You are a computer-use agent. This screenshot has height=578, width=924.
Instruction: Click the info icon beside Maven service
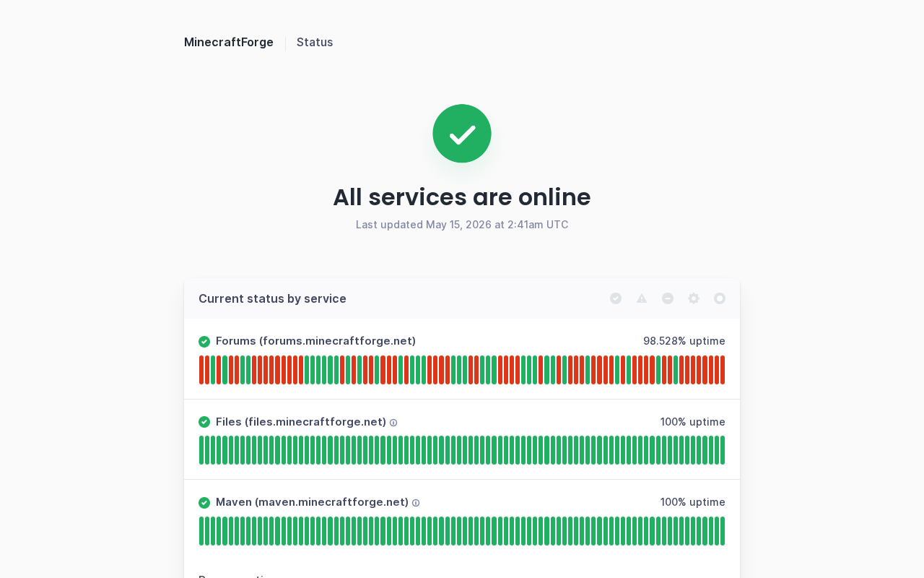416,503
